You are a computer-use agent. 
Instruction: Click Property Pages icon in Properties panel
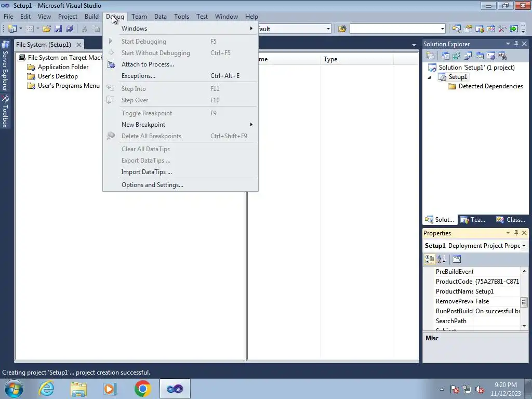(457, 259)
